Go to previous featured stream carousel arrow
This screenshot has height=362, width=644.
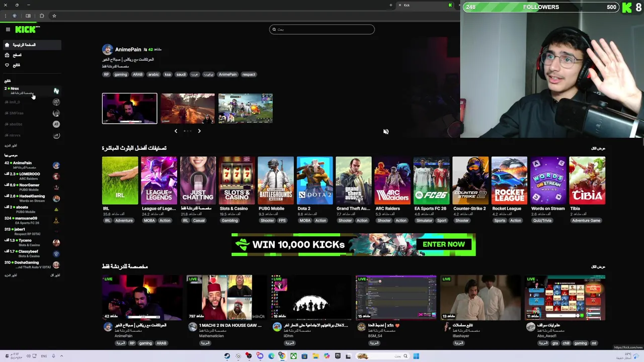(176, 131)
